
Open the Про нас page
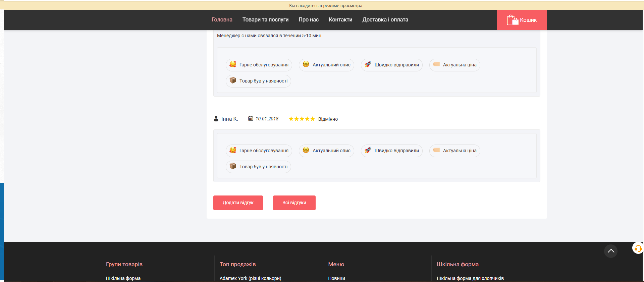[309, 20]
